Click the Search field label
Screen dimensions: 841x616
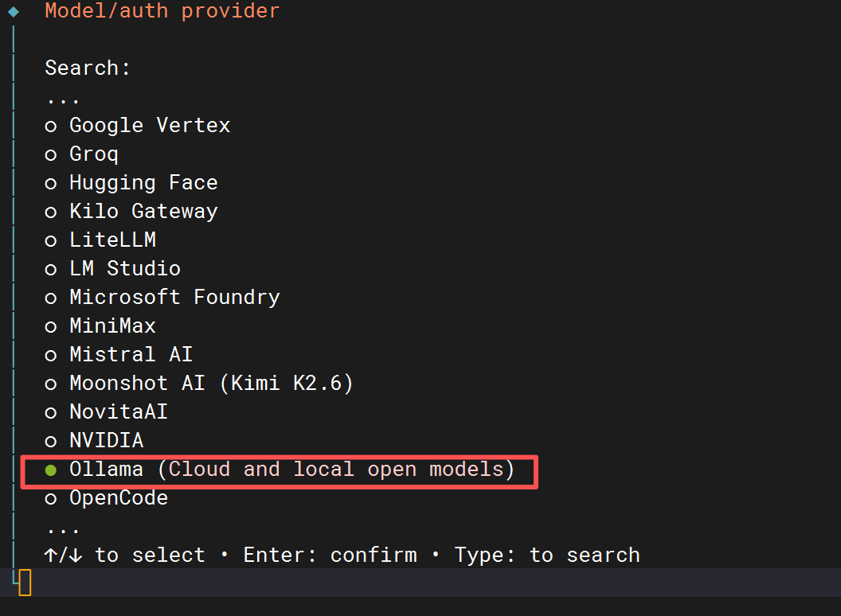pos(88,68)
